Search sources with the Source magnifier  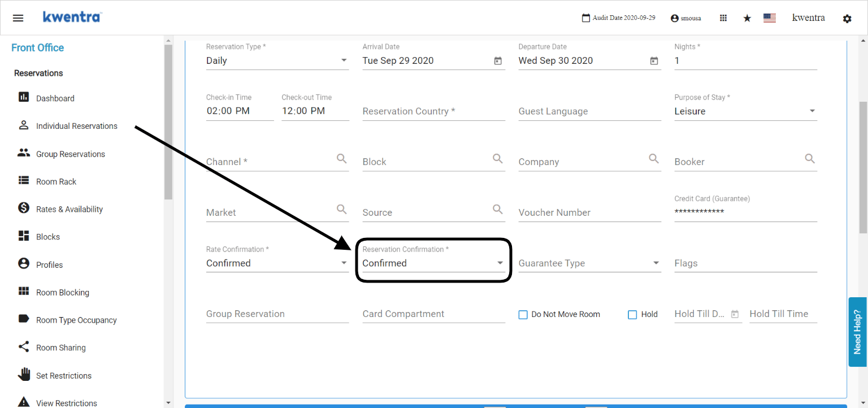point(498,210)
